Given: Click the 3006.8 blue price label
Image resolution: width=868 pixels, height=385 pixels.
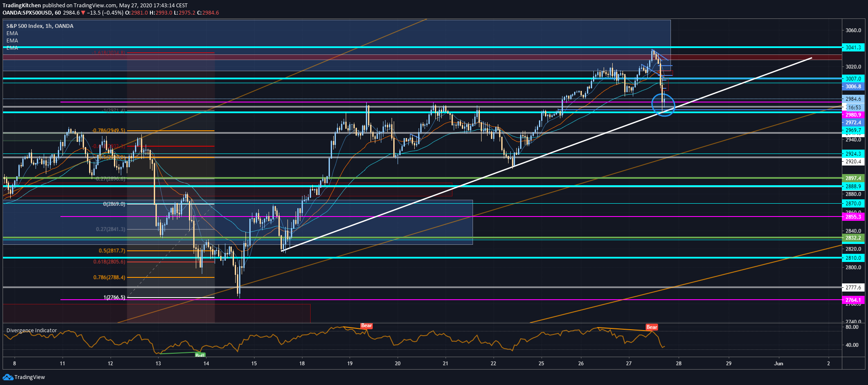Looking at the screenshot, I should coord(853,87).
